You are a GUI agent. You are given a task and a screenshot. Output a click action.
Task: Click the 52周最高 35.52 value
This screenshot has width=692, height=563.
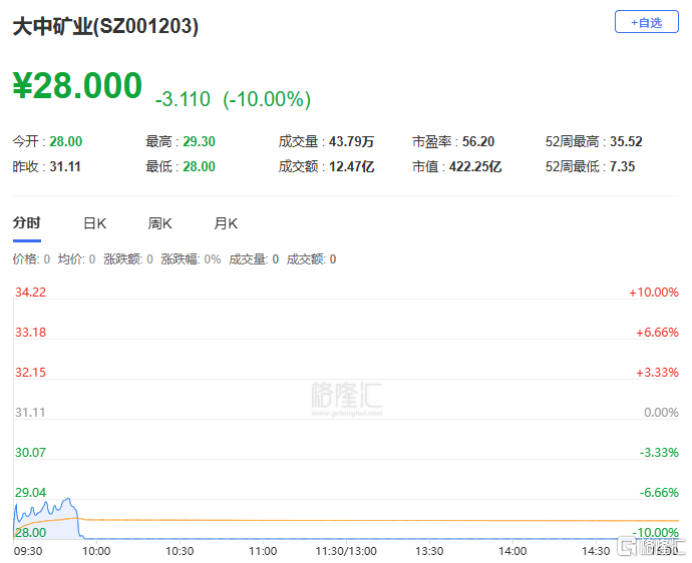[625, 142]
